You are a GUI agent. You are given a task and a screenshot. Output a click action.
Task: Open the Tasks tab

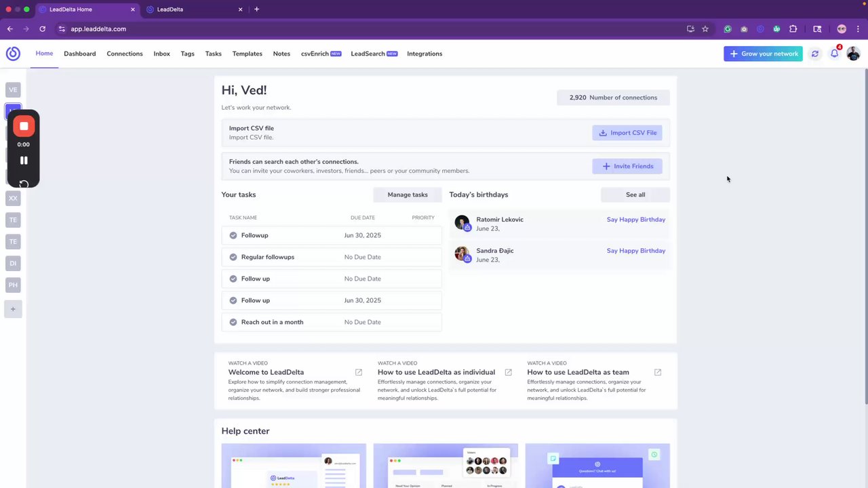click(214, 54)
